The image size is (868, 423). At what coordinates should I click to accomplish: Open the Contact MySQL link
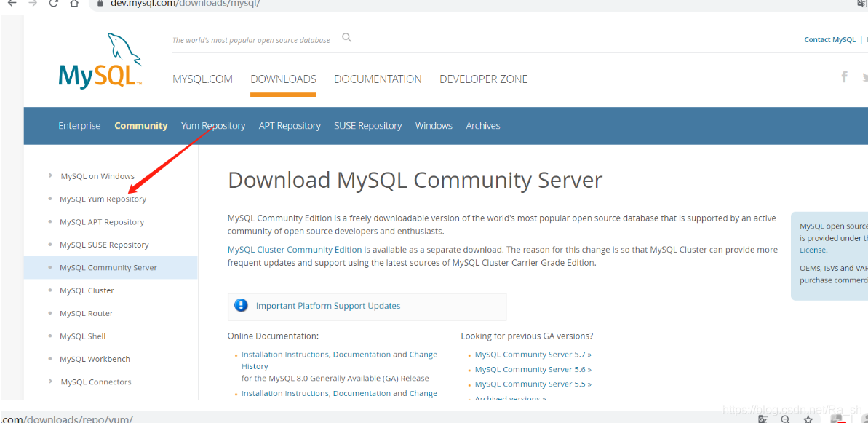point(829,39)
